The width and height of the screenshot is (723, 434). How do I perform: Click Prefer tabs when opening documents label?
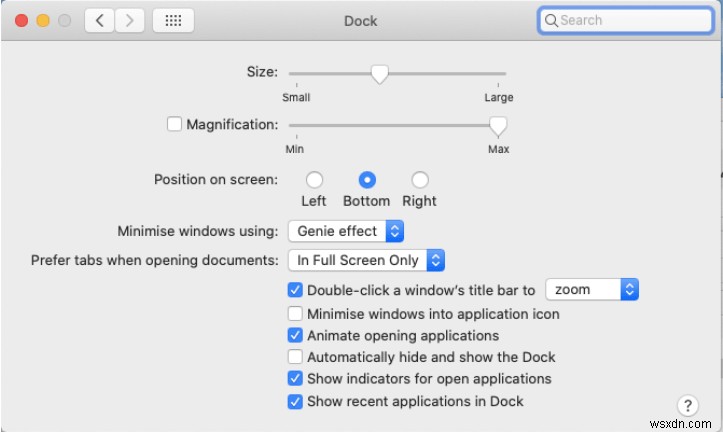(154, 260)
